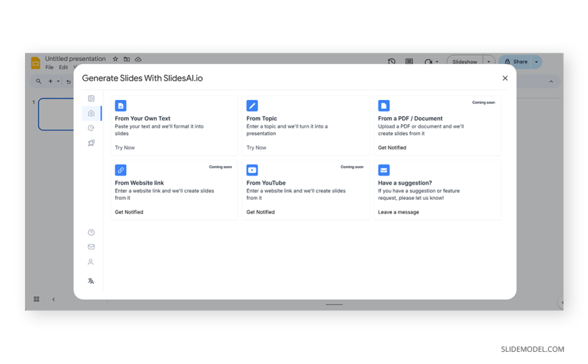588x364 pixels.
Task: Click the Untitled presentation title
Action: 76,59
